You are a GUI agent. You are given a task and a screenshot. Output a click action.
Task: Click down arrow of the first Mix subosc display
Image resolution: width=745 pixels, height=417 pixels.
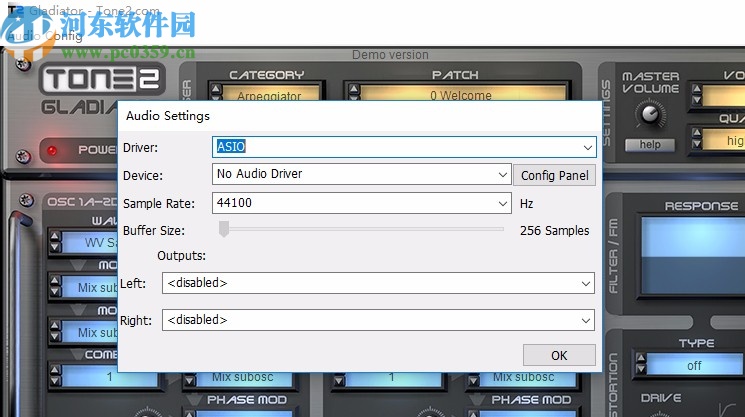click(x=190, y=381)
